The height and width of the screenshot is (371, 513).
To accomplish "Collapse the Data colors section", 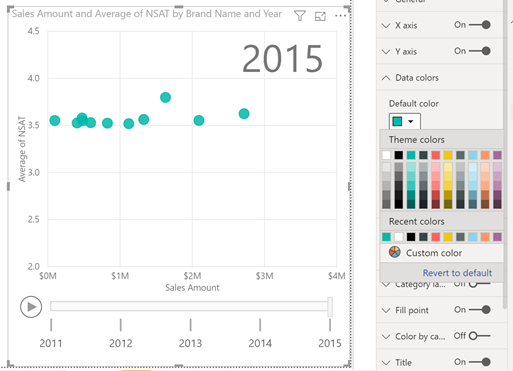I will point(386,78).
